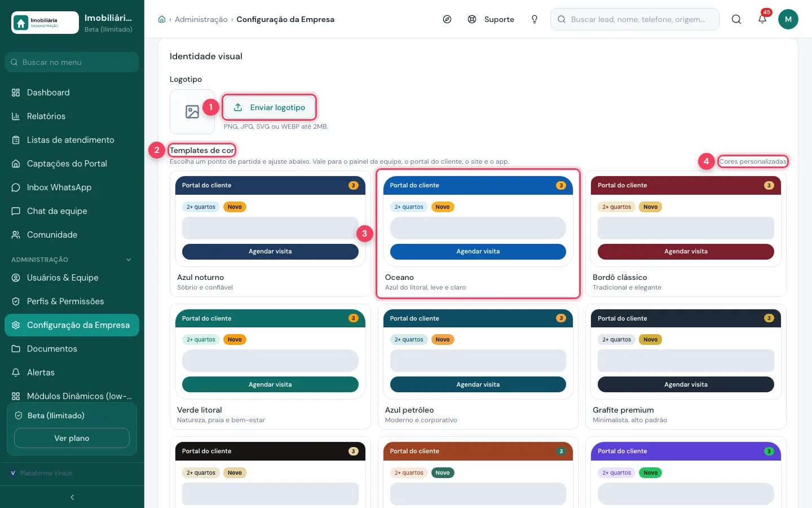Click the home breadcrumb icon
This screenshot has width=812, height=508.
tap(162, 19)
